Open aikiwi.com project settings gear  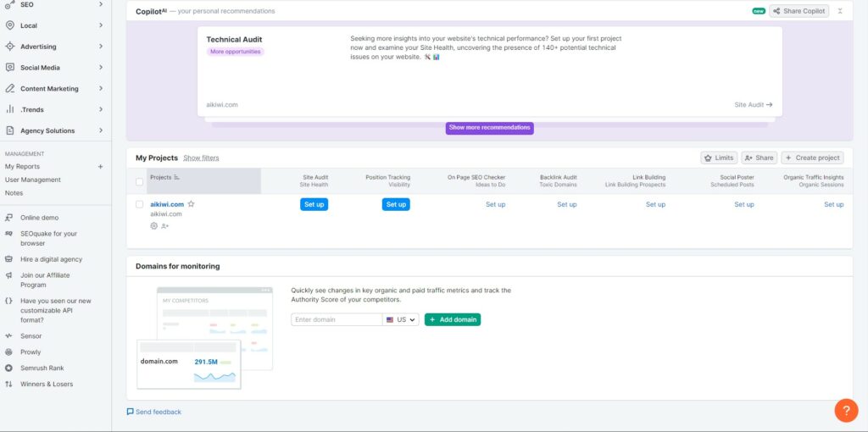pos(154,225)
